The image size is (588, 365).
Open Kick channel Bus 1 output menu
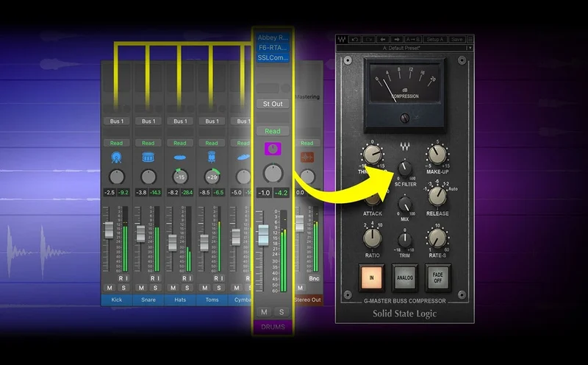[x=117, y=121]
